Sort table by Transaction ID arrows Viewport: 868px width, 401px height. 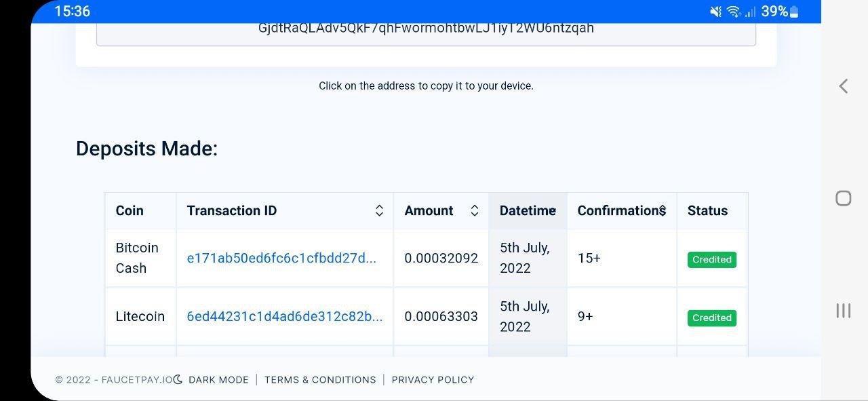click(x=380, y=211)
